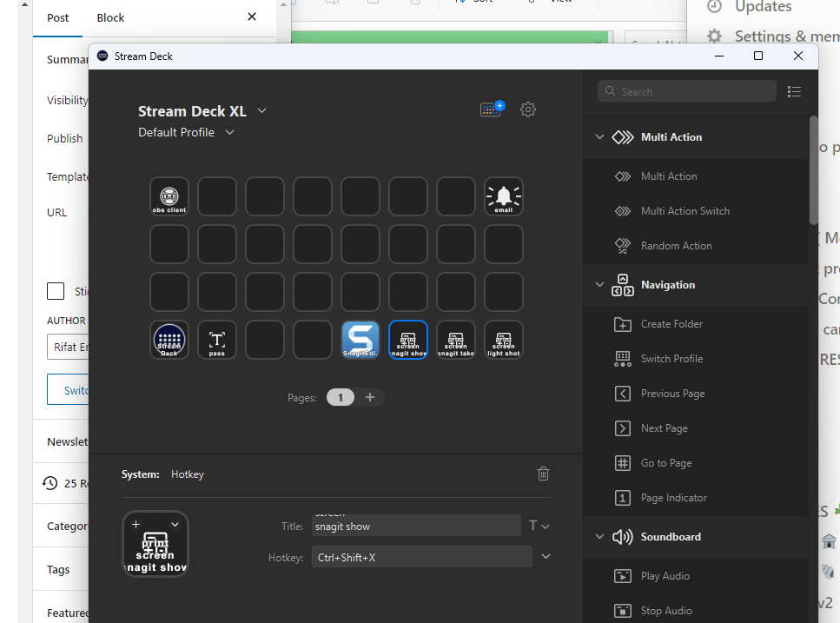Image resolution: width=840 pixels, height=623 pixels.
Task: Collapse the Soundboard category
Action: pyautogui.click(x=599, y=537)
